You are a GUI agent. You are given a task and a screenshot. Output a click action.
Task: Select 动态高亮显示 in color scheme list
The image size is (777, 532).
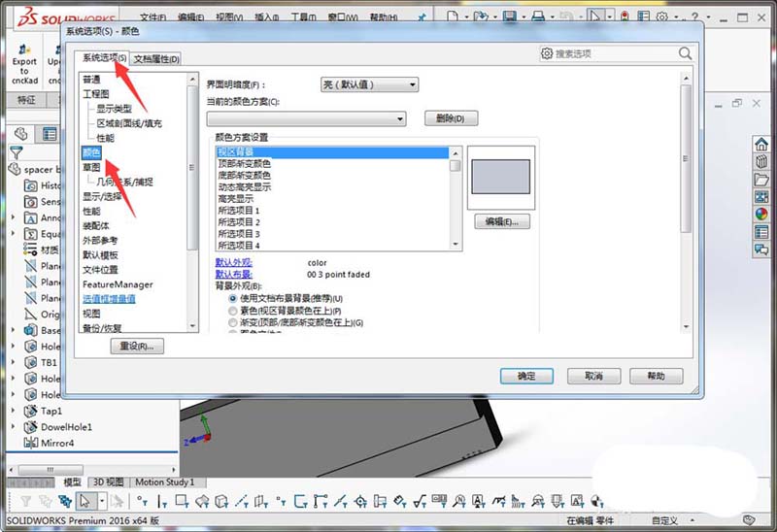[x=245, y=186]
